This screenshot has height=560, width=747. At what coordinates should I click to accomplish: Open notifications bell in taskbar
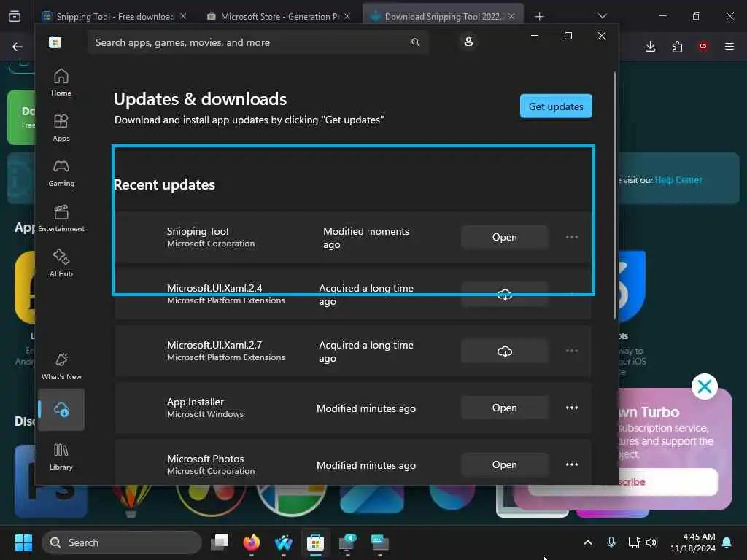(x=727, y=542)
